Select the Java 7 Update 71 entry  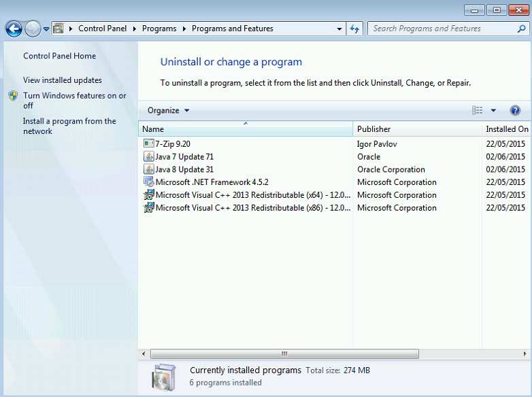coord(184,156)
